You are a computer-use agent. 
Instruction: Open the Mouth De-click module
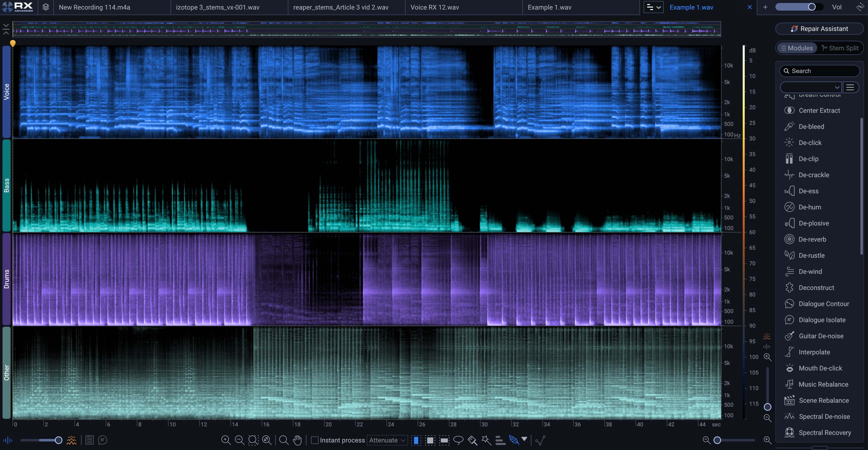(x=820, y=368)
